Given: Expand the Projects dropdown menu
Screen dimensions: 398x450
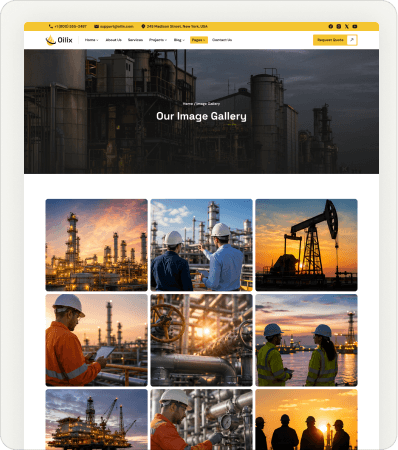Looking at the screenshot, I should pyautogui.click(x=158, y=40).
